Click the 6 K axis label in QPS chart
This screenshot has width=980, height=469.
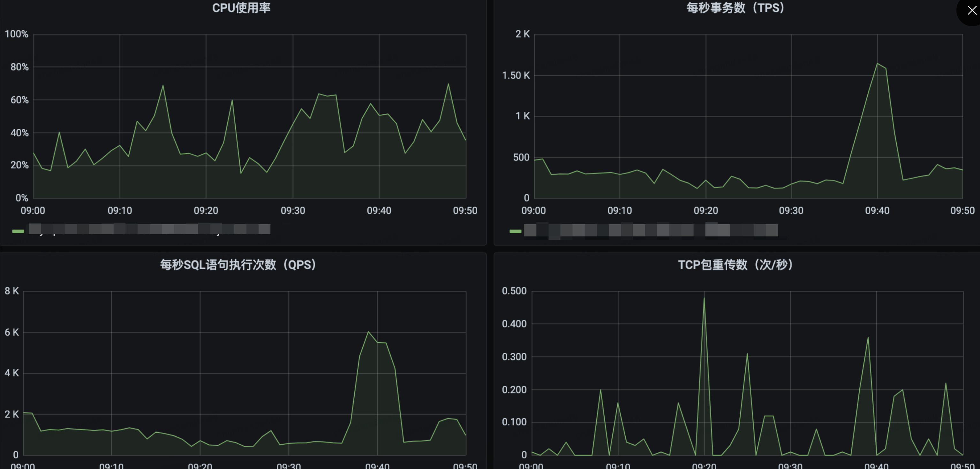12,332
